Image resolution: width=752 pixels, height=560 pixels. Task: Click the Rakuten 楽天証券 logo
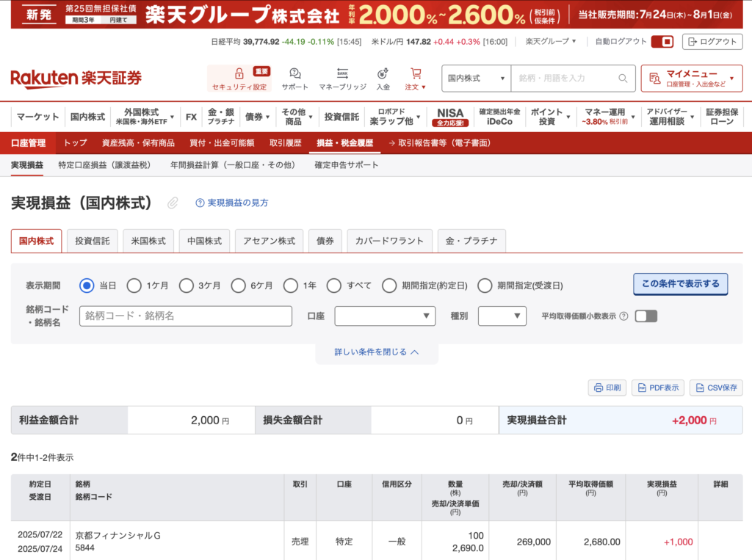click(76, 78)
